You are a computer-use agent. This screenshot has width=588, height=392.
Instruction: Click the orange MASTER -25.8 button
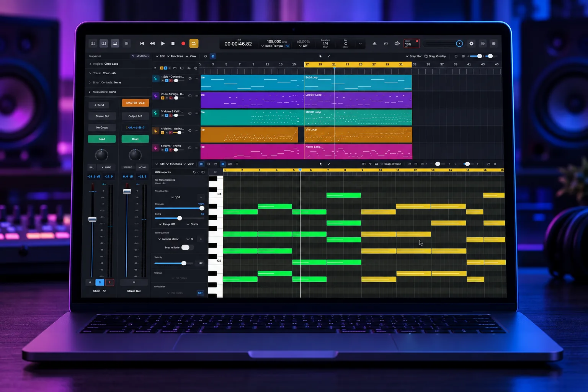(x=136, y=103)
